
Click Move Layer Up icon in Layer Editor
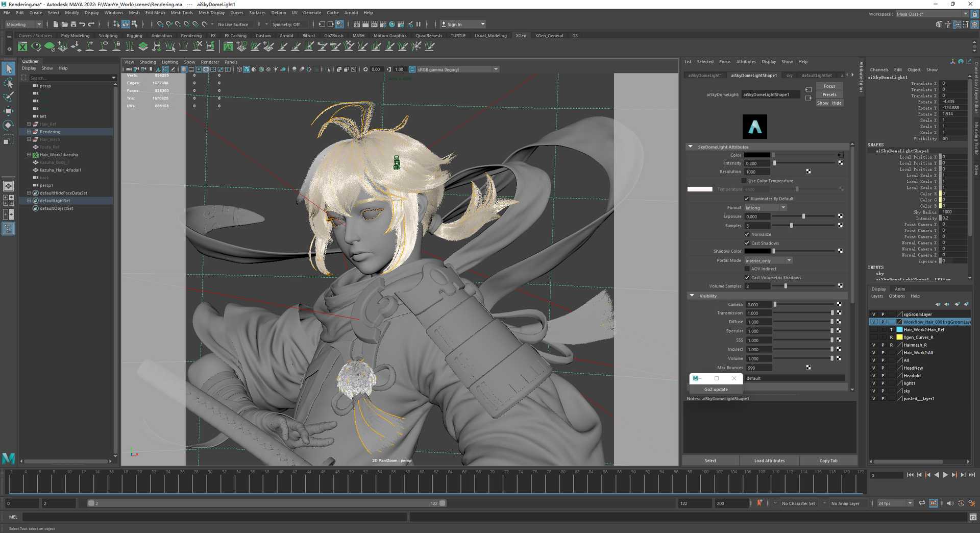click(x=938, y=304)
